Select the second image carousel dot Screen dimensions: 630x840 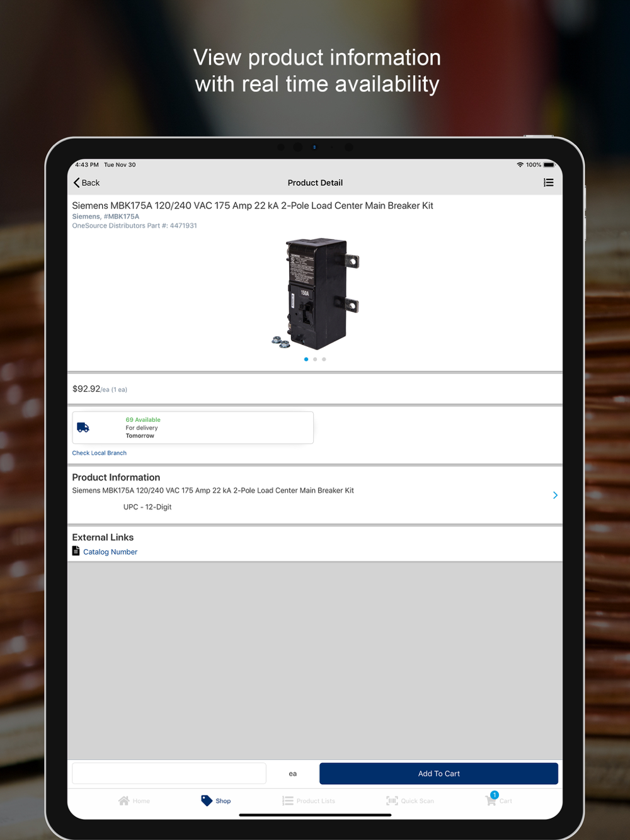[x=315, y=359]
